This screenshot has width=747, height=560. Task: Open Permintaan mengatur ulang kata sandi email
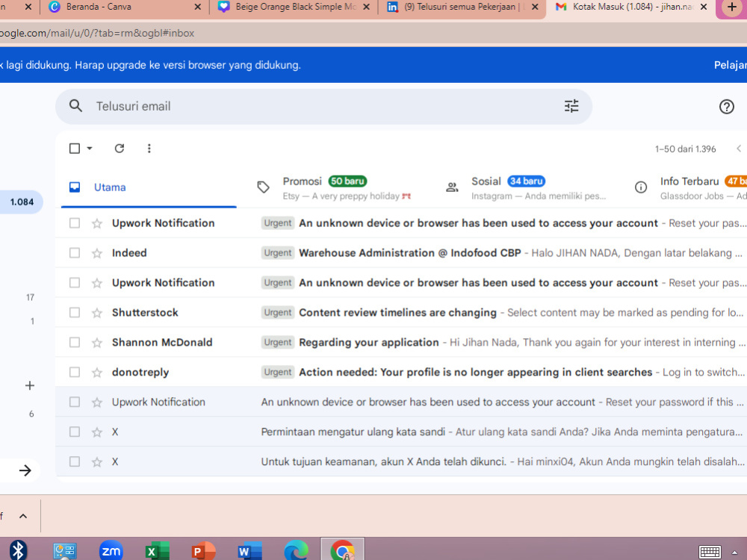coord(353,432)
